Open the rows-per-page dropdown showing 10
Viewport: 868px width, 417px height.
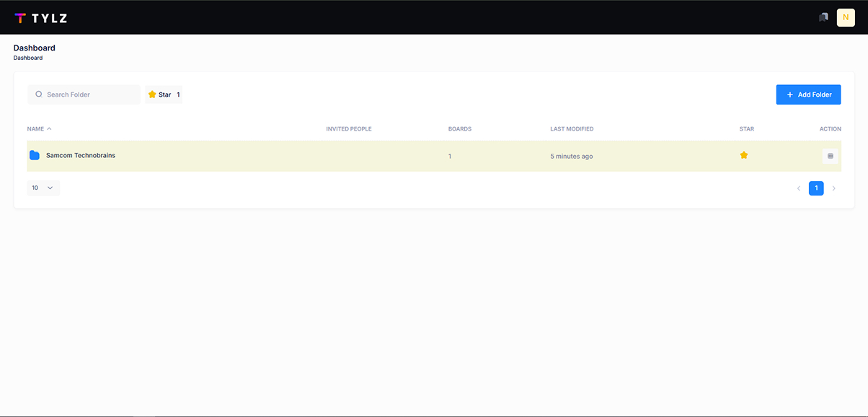click(x=43, y=188)
